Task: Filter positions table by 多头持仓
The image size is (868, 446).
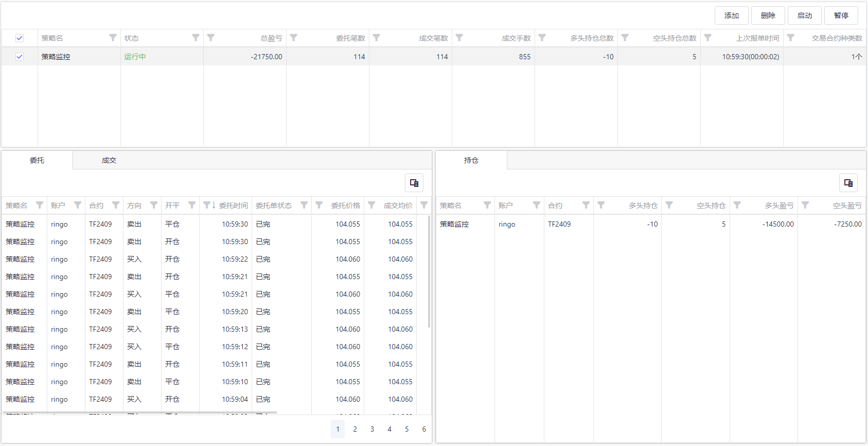Action: (601, 205)
